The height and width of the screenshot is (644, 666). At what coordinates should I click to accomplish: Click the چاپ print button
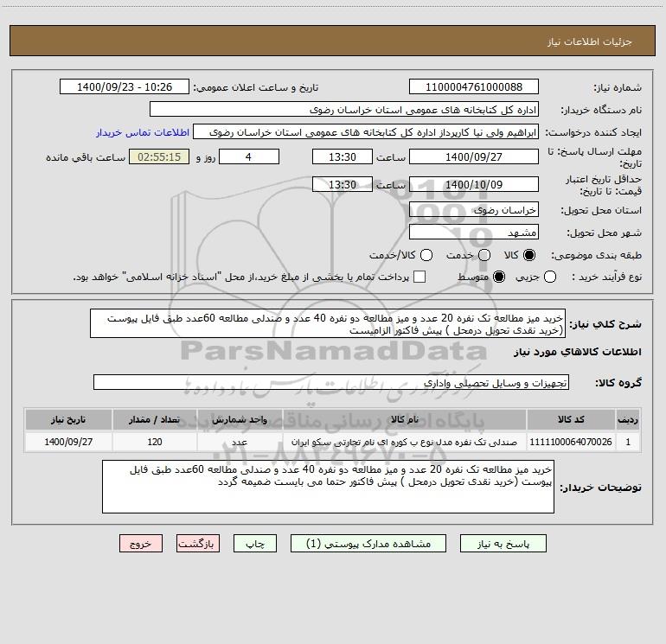pos(255,544)
